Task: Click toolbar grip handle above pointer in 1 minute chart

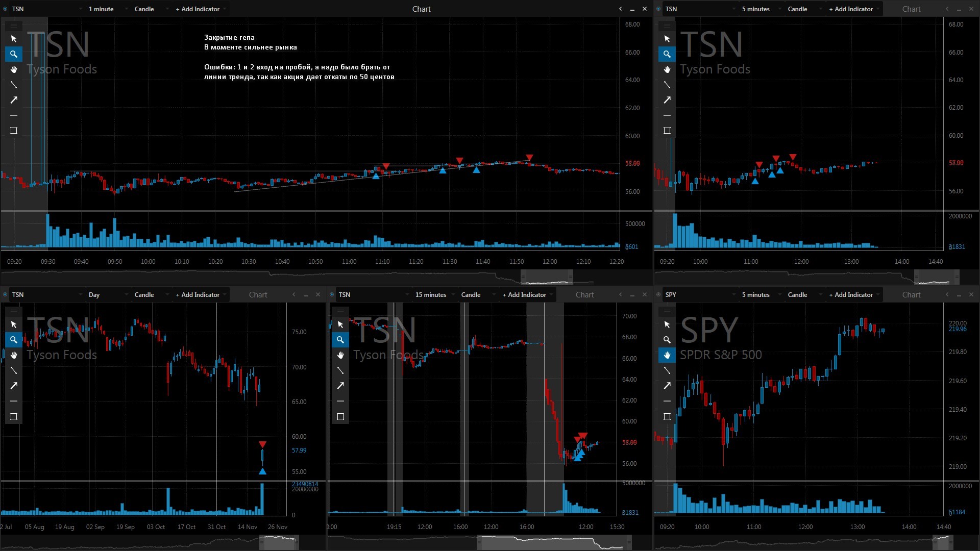Action: click(x=14, y=26)
